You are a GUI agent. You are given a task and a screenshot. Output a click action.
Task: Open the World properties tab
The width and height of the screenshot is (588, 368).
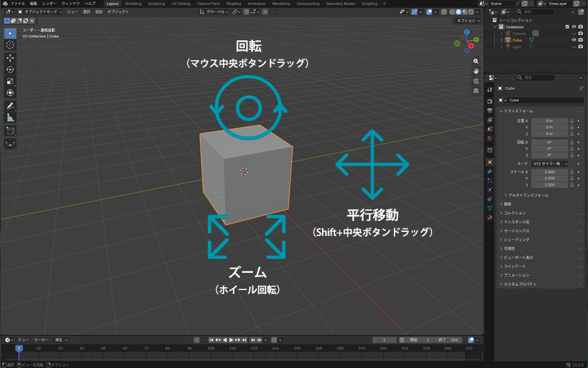coord(490,138)
